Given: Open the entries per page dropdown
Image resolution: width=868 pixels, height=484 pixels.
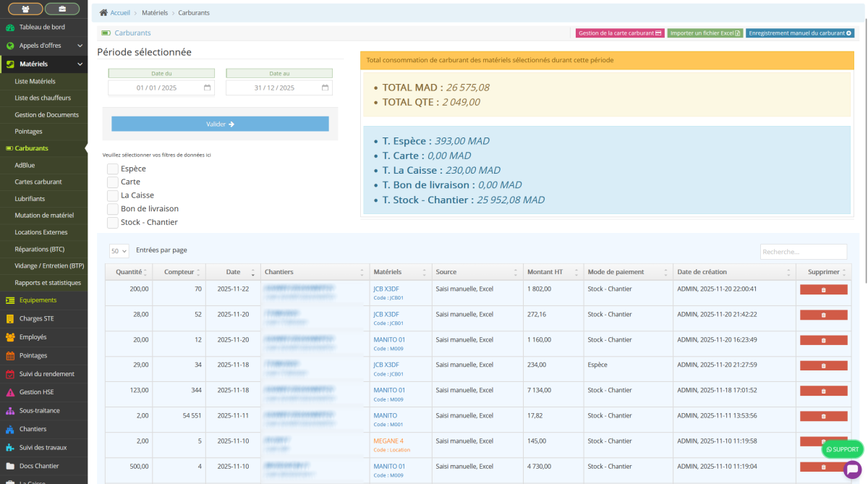Looking at the screenshot, I should 119,251.
